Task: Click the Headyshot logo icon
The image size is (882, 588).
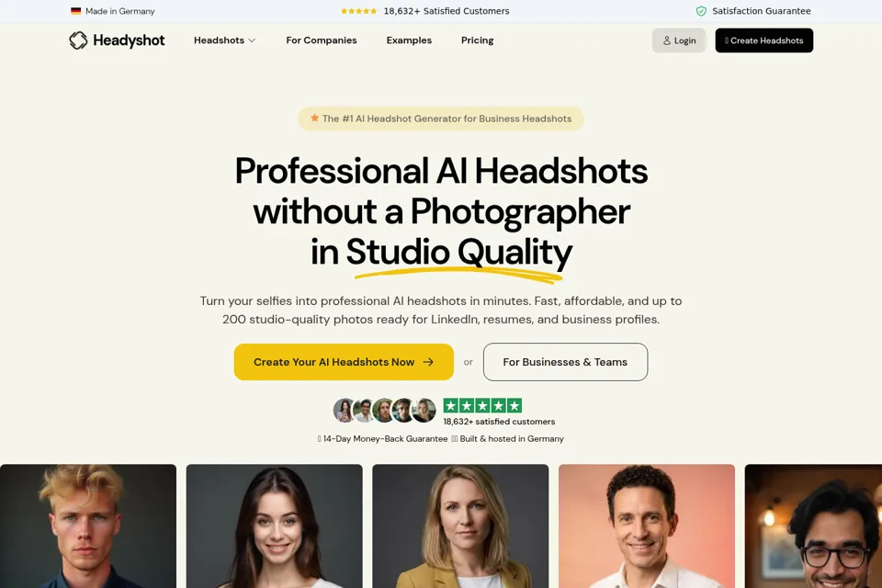Action: [78, 40]
